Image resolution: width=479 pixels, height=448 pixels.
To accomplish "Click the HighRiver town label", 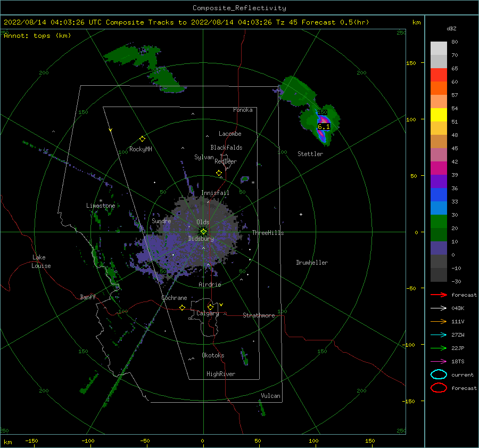I will (221, 374).
